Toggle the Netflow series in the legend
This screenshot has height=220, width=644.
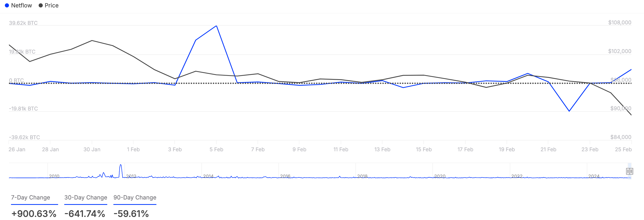(18, 5)
